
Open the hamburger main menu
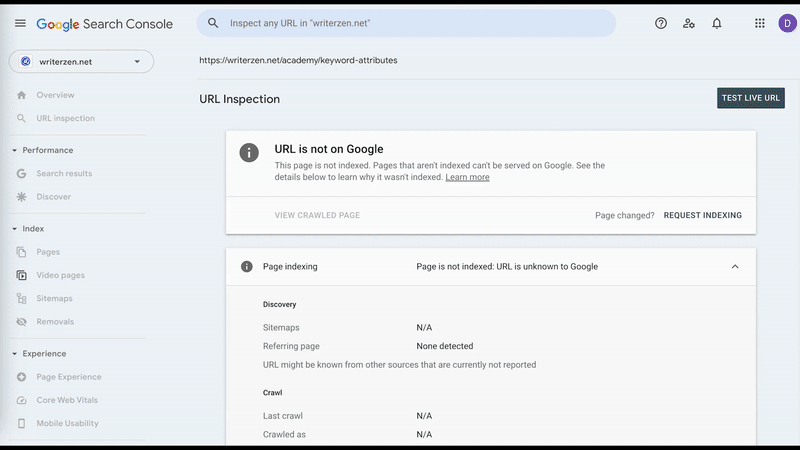click(x=20, y=23)
